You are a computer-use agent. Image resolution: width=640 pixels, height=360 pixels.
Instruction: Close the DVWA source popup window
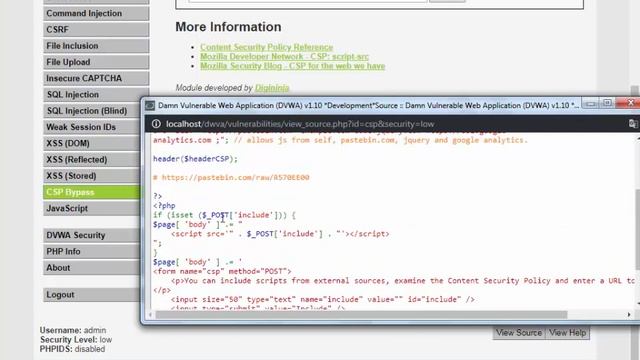630,103
